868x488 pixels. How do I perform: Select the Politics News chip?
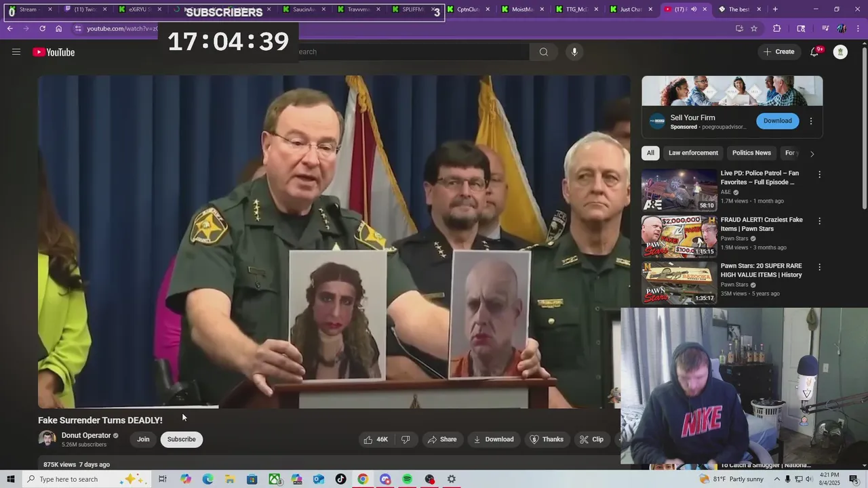[x=751, y=153]
